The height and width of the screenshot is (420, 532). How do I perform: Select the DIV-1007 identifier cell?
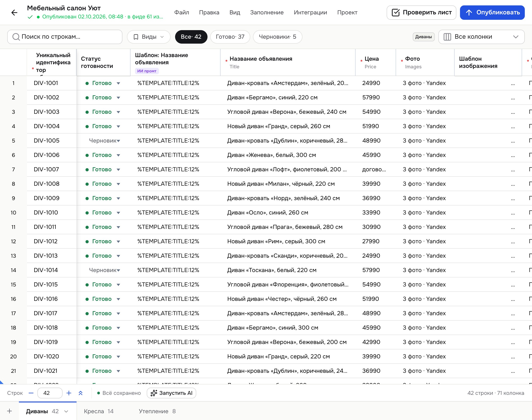coord(52,170)
